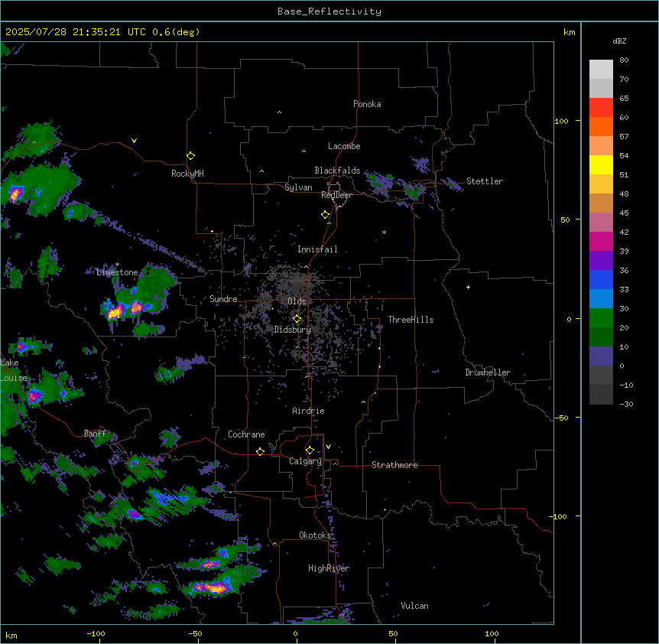
Task: Click the Blackfalds label
Action: [x=337, y=171]
